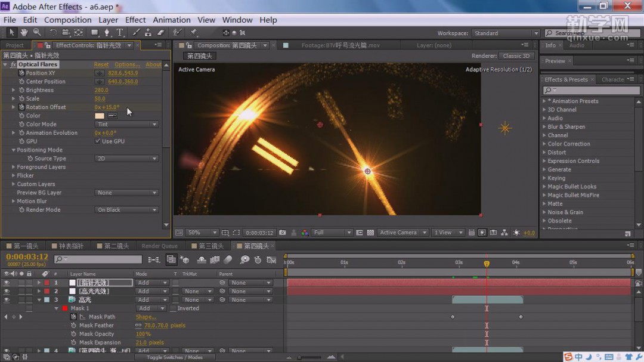Viewport: 644px width, 362px height.
Task: Select the Zoom magnifier tool
Action: tap(37, 32)
